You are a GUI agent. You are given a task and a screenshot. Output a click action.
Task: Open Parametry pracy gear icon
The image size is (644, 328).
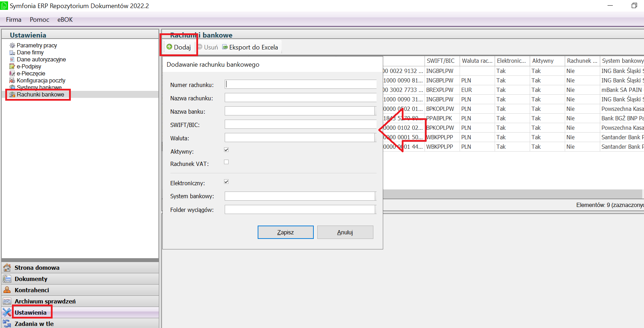point(12,45)
